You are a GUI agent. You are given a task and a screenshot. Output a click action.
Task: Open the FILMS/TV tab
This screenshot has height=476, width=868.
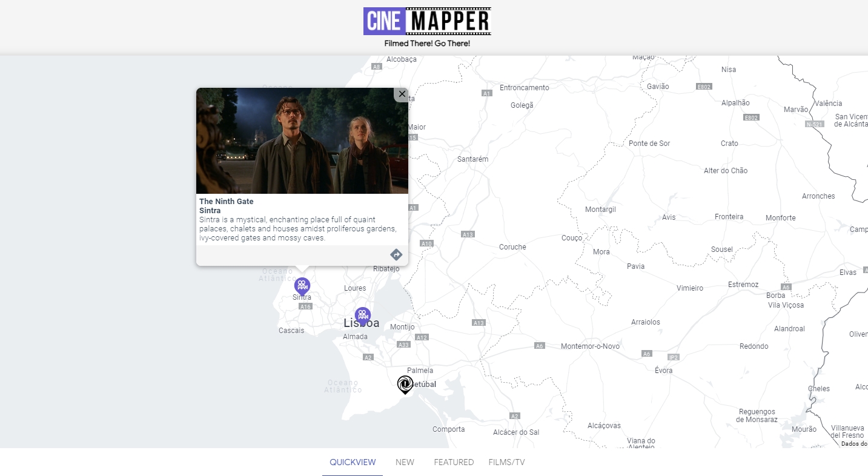(x=506, y=462)
